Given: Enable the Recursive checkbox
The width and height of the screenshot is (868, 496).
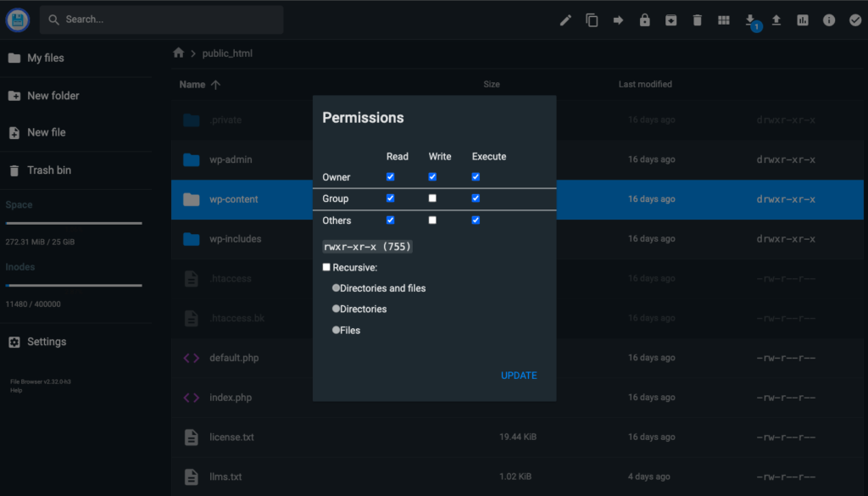Looking at the screenshot, I should click(326, 266).
